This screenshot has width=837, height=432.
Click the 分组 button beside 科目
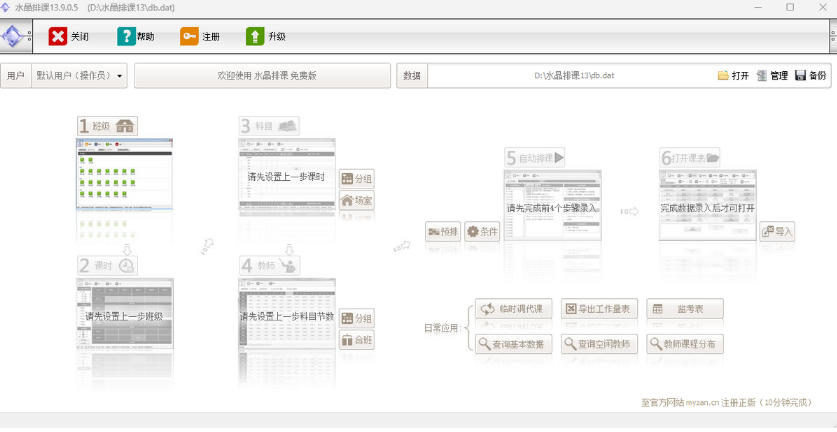click(357, 178)
